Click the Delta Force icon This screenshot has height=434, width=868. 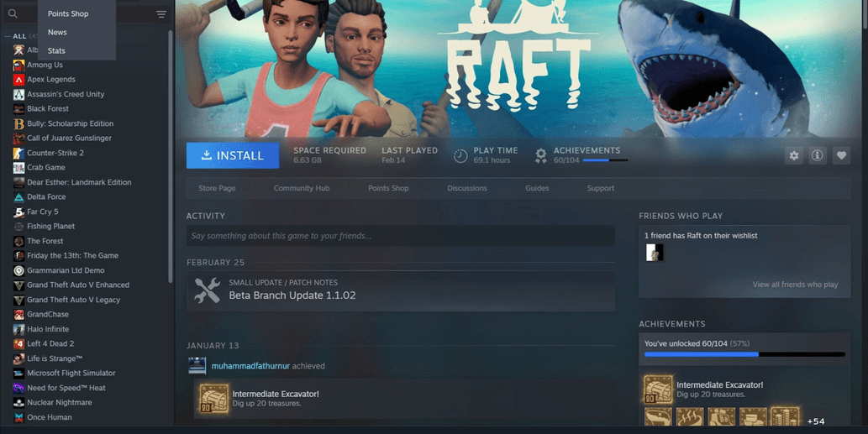point(18,196)
